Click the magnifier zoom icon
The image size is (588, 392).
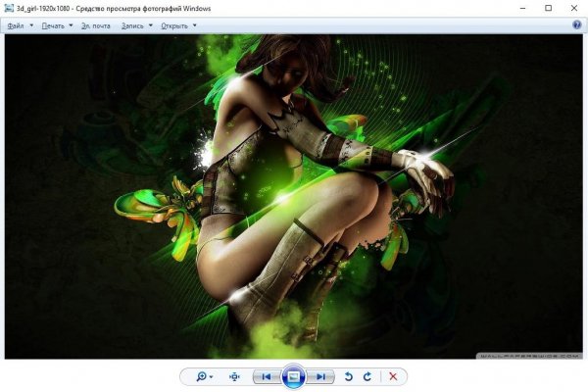[201, 376]
